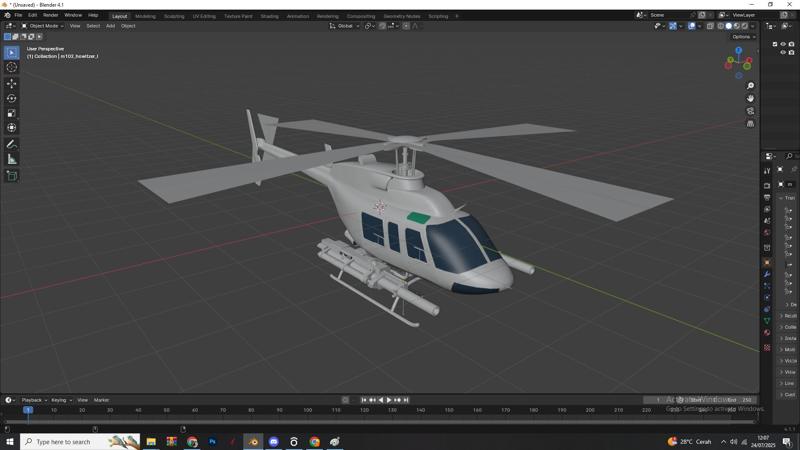Select the Cursor tool
This screenshot has width=800, height=450.
coord(11,67)
